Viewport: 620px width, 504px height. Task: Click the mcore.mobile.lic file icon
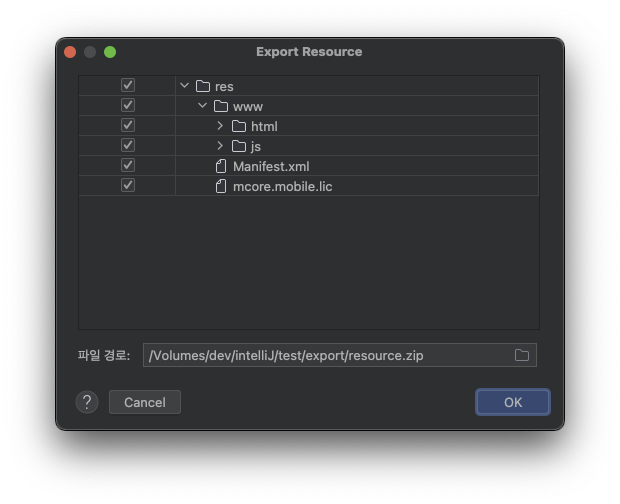221,186
